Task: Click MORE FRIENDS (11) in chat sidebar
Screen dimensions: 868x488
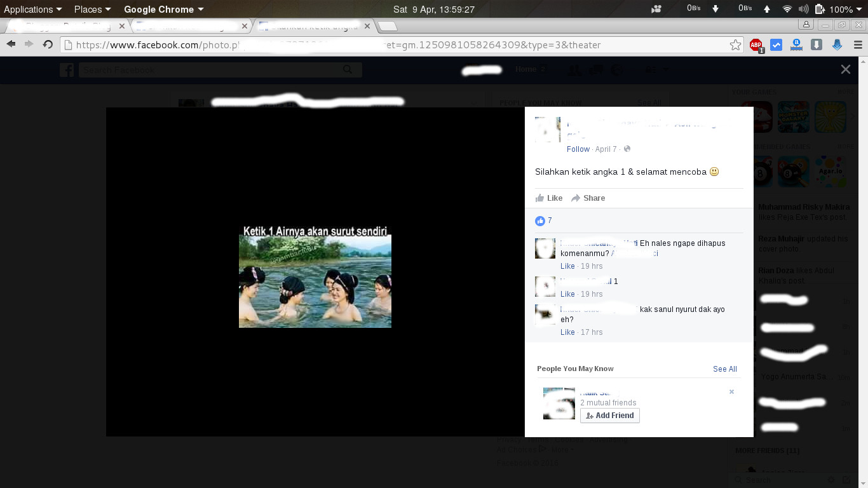Action: (x=767, y=451)
